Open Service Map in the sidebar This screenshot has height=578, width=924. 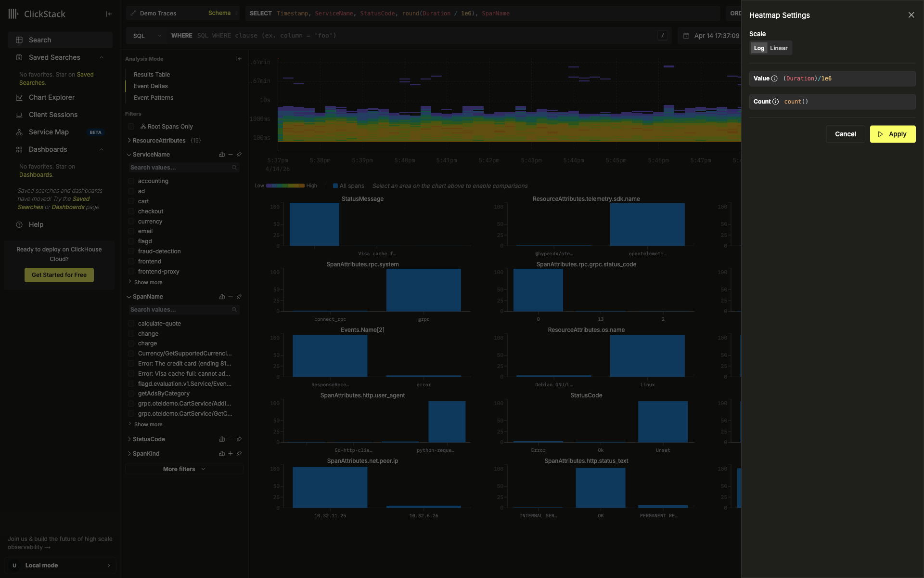[50, 132]
